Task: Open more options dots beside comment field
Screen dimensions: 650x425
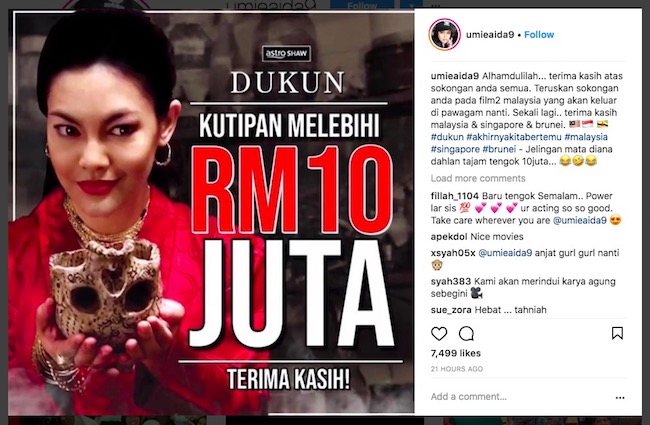Action: tap(620, 398)
